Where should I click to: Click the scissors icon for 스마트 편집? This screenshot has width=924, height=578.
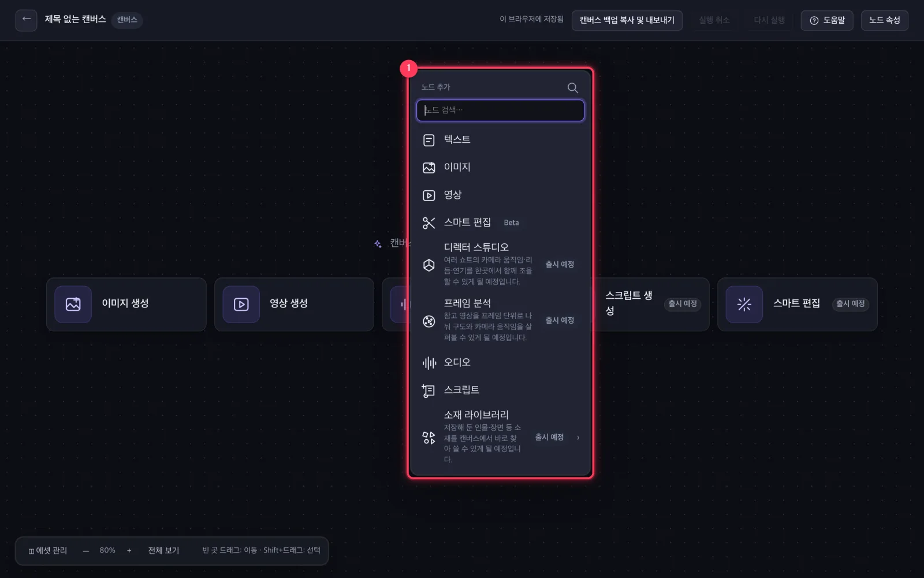(x=429, y=223)
